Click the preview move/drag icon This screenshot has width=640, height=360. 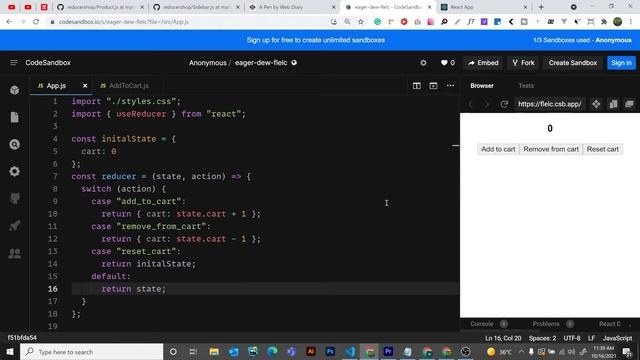(x=596, y=104)
